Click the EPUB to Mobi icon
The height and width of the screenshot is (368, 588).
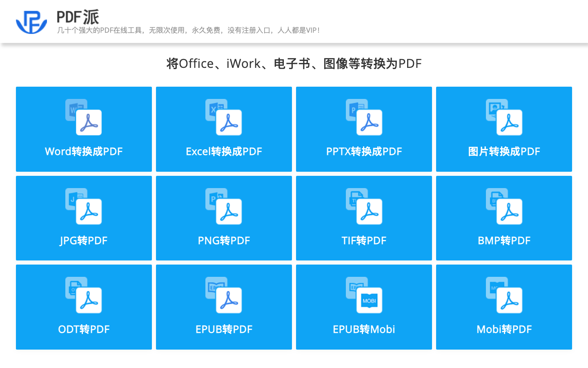(364, 295)
